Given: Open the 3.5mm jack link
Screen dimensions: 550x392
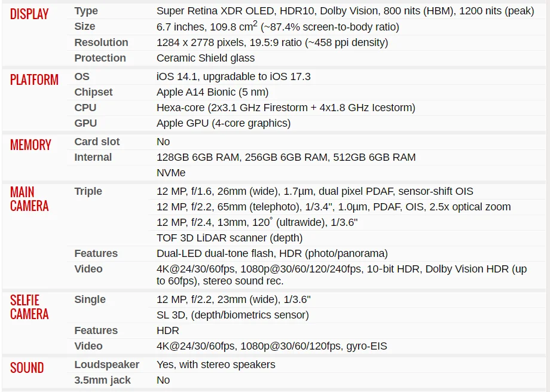Looking at the screenshot, I should pos(102,380).
